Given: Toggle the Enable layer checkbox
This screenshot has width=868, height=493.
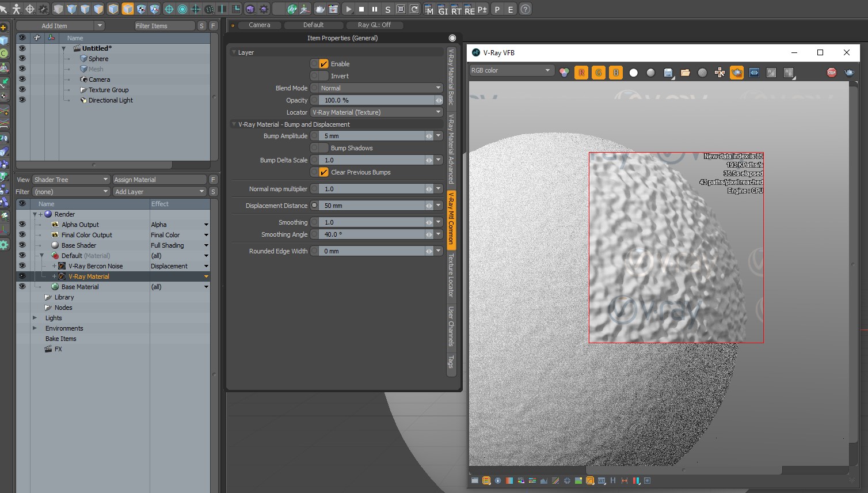Looking at the screenshot, I should point(323,64).
